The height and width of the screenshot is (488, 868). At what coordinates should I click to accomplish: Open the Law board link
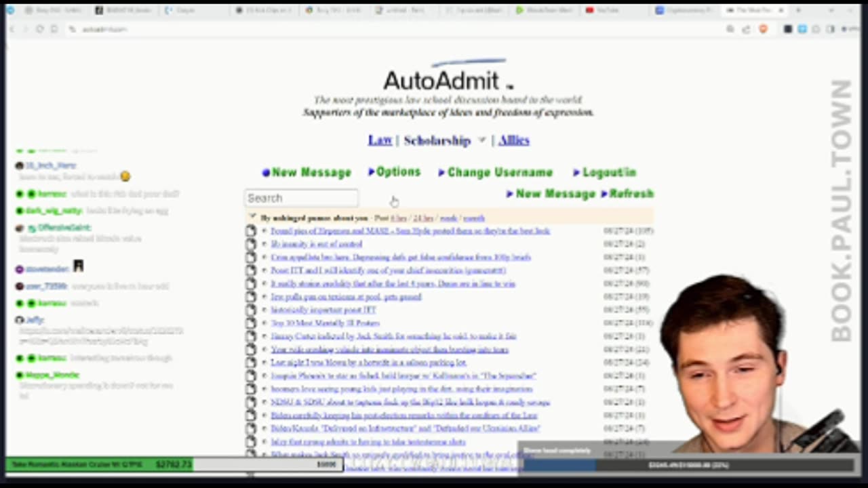(x=380, y=140)
